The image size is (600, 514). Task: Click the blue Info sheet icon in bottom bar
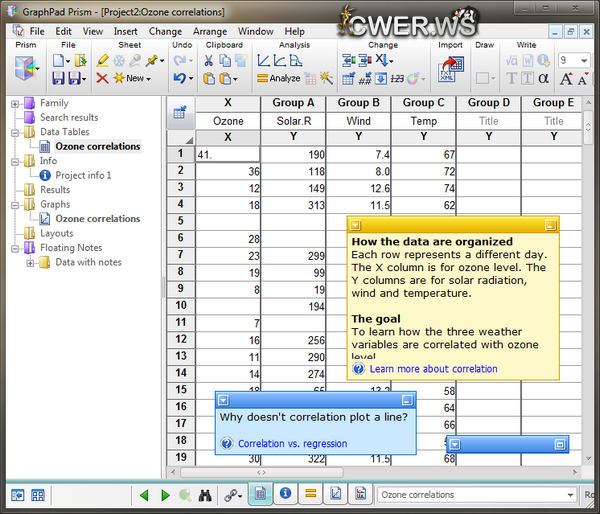coord(285,494)
